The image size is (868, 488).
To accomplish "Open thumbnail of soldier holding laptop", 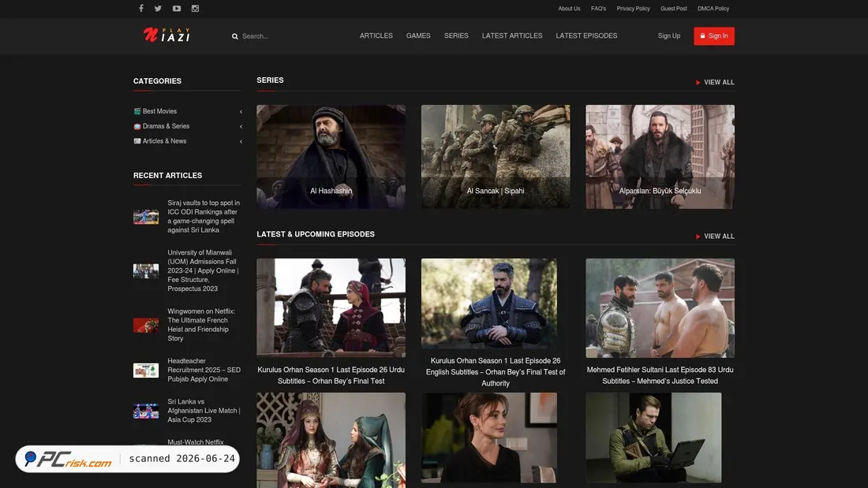I will coord(653,438).
